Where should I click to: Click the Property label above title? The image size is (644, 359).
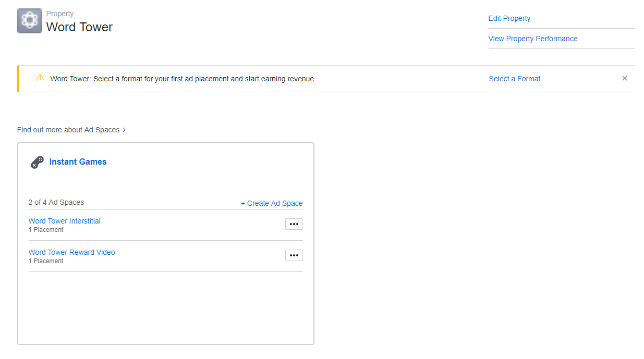[60, 14]
